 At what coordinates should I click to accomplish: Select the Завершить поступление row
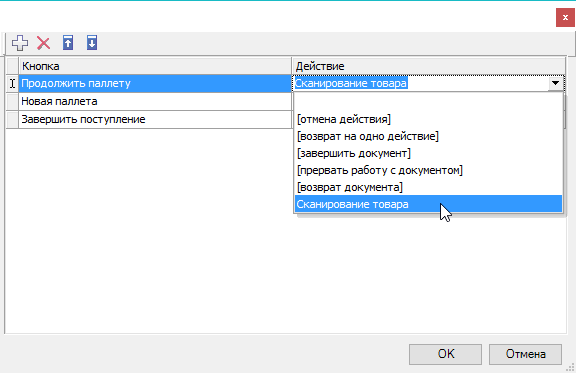click(155, 119)
